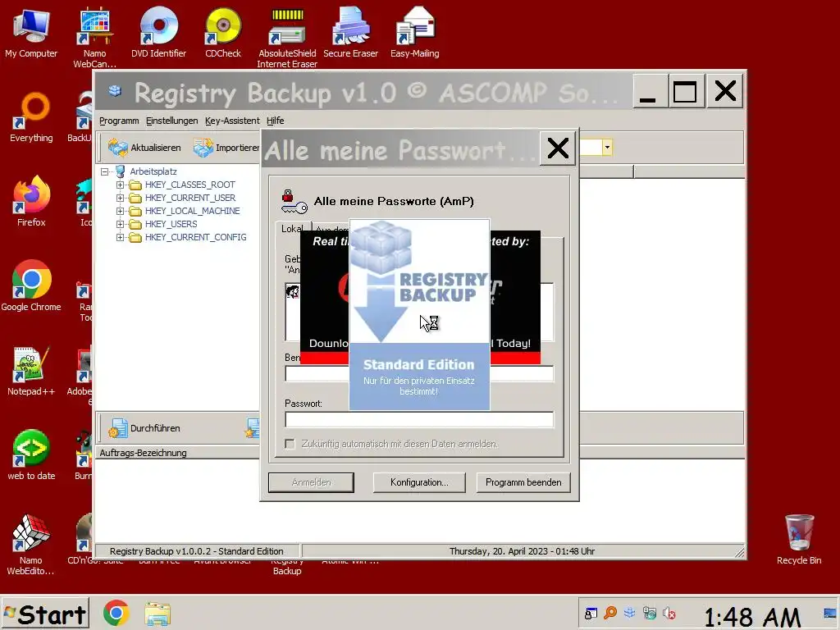Screen dimensions: 840x630
Task: Select HKEY_USERS tree label
Action: (171, 224)
